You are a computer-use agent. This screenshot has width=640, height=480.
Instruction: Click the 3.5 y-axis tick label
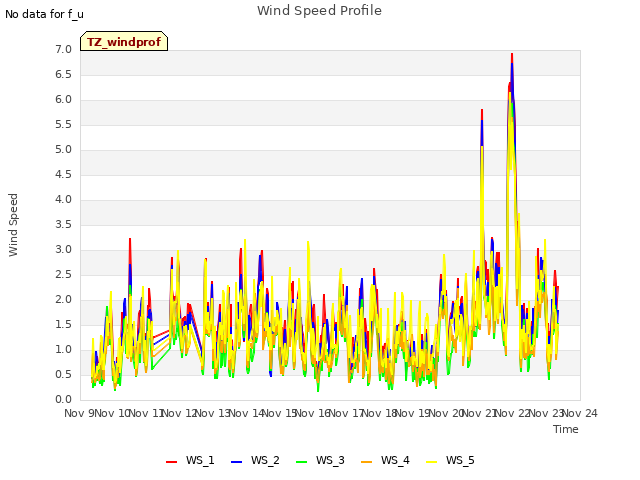[x=63, y=224]
